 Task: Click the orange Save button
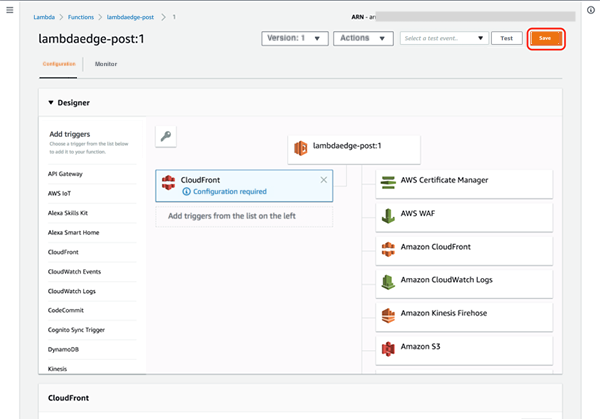[546, 38]
